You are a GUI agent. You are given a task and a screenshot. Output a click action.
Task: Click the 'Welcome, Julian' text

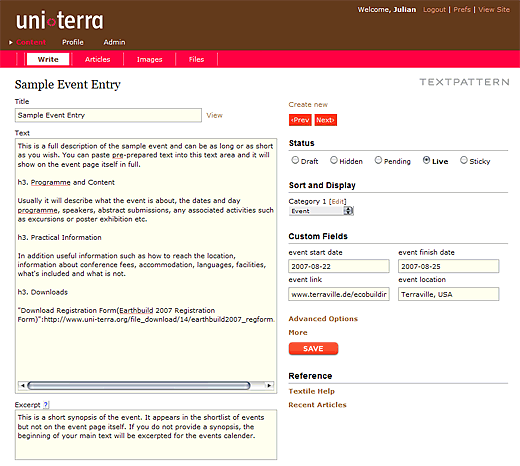click(387, 10)
